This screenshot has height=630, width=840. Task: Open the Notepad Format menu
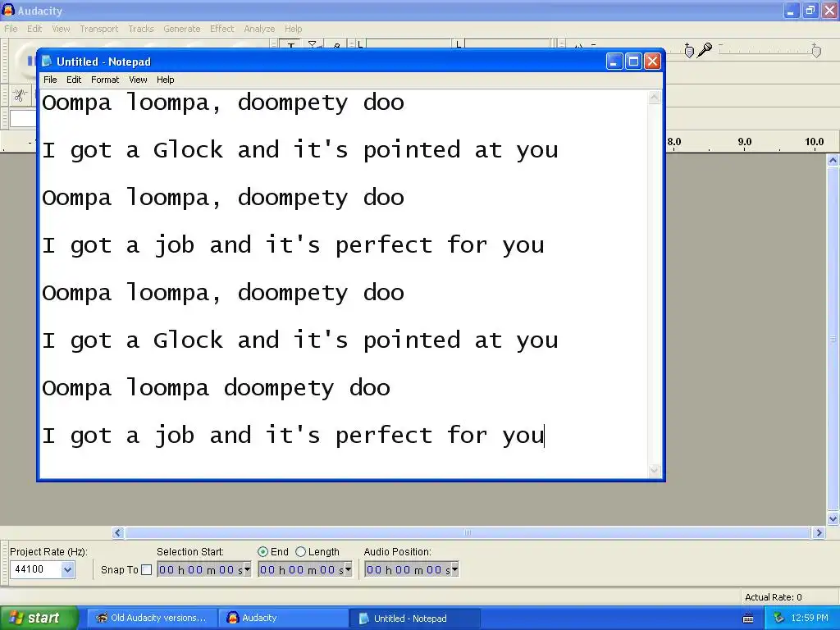point(105,80)
